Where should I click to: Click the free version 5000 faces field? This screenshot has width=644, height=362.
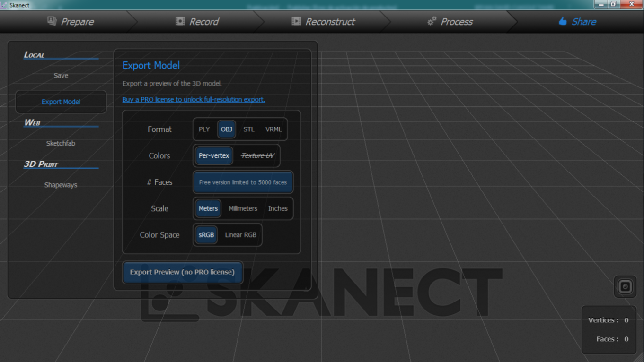[x=243, y=182]
